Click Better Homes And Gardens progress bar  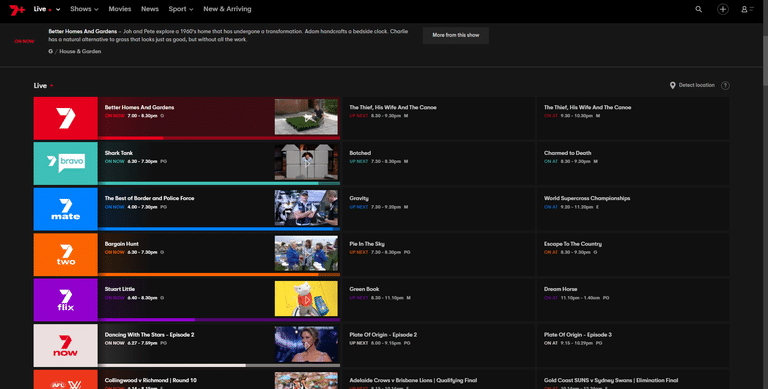pyautogui.click(x=219, y=138)
